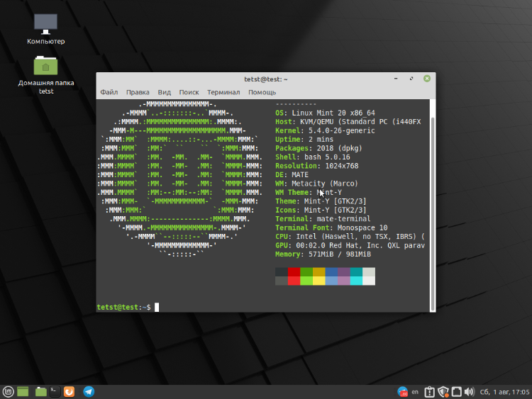532x399 pixels.
Task: Open the Update Manager shield icon
Action: [x=444, y=390]
